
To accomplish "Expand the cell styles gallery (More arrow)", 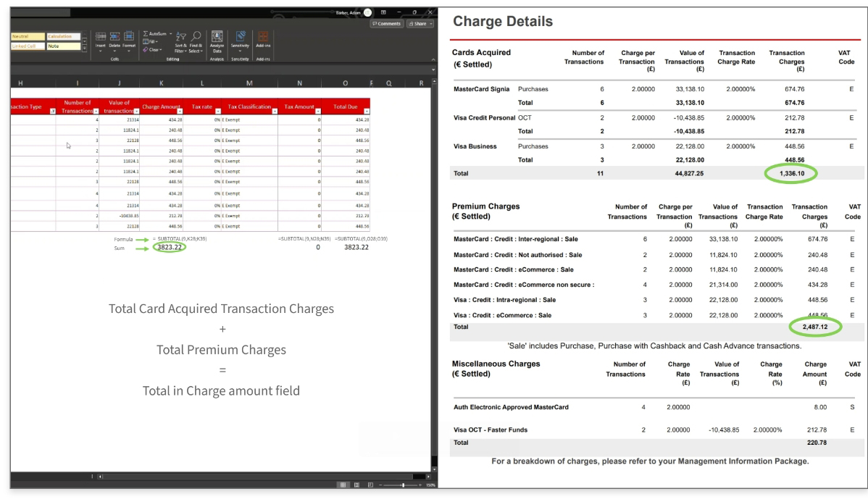I will (x=85, y=49).
